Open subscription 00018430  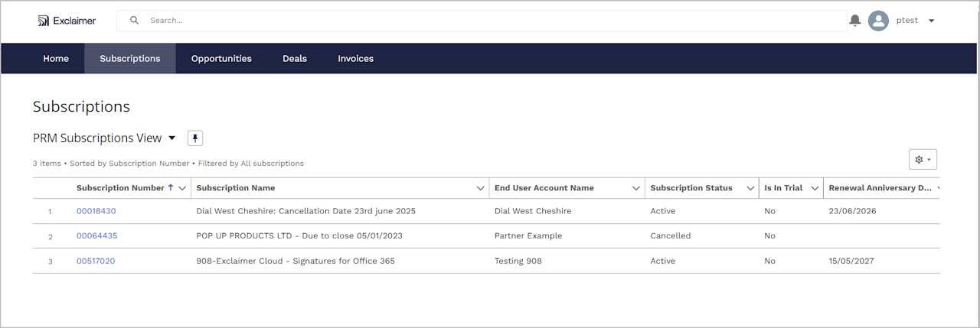[x=96, y=211]
